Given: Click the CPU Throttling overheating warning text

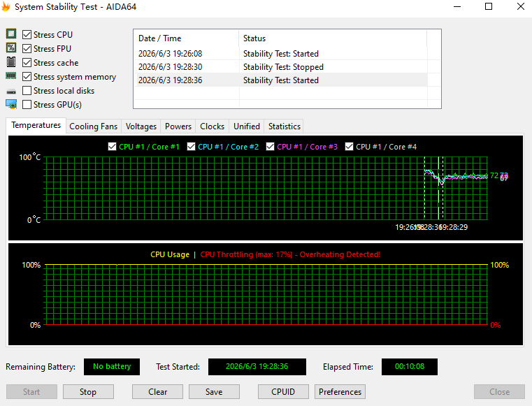Looking at the screenshot, I should pos(290,254).
